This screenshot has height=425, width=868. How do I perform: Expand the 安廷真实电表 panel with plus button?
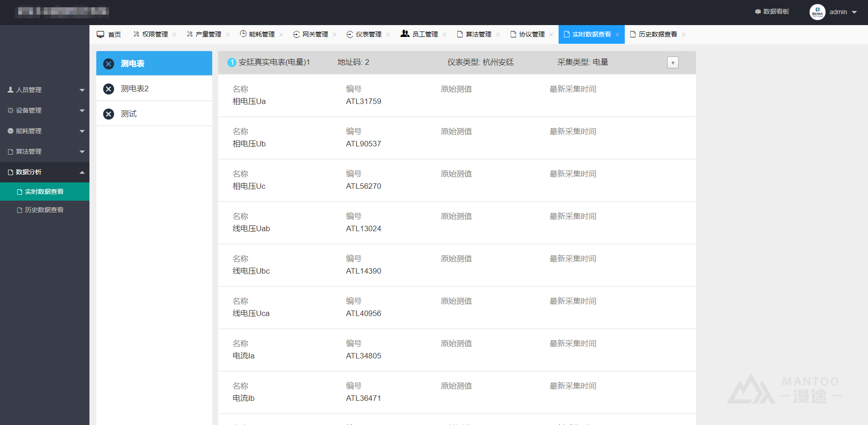click(x=673, y=63)
